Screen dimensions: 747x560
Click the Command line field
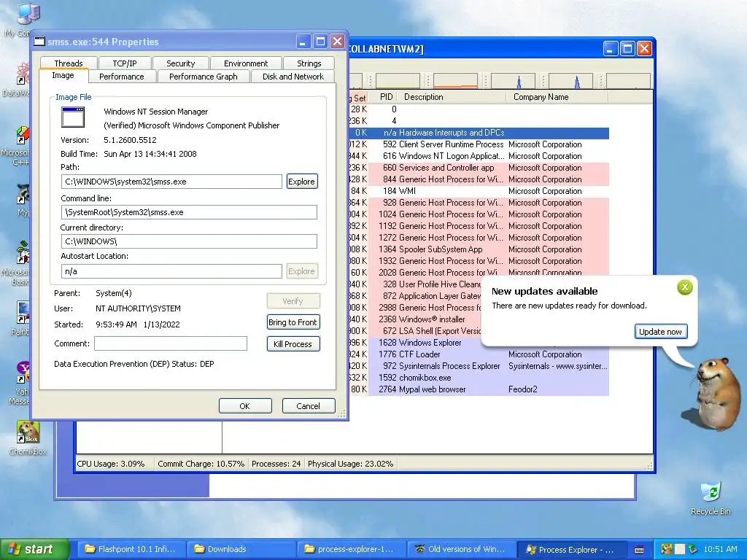[x=189, y=212]
